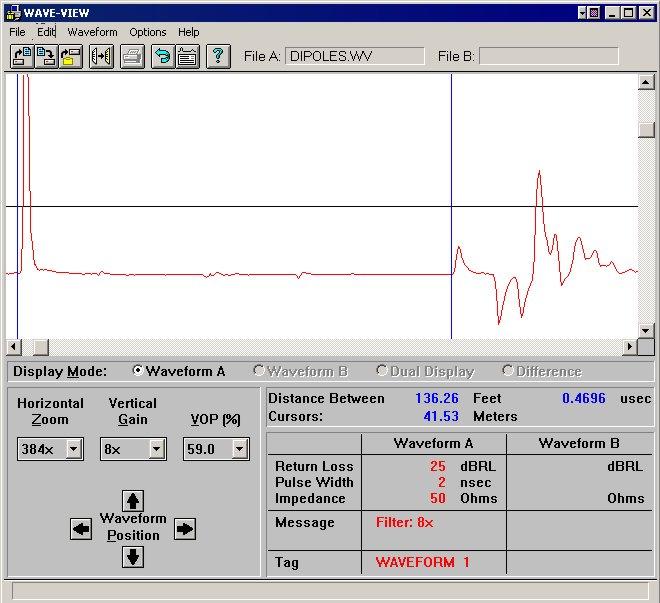660x603 pixels.
Task: Open the Horizontal Zoom 384x dropdown
Action: [x=73, y=449]
